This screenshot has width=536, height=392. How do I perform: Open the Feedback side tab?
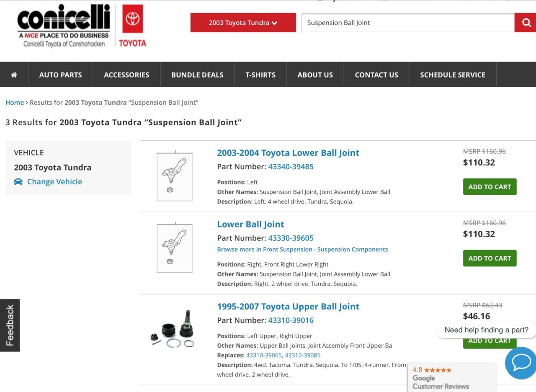tap(10, 325)
